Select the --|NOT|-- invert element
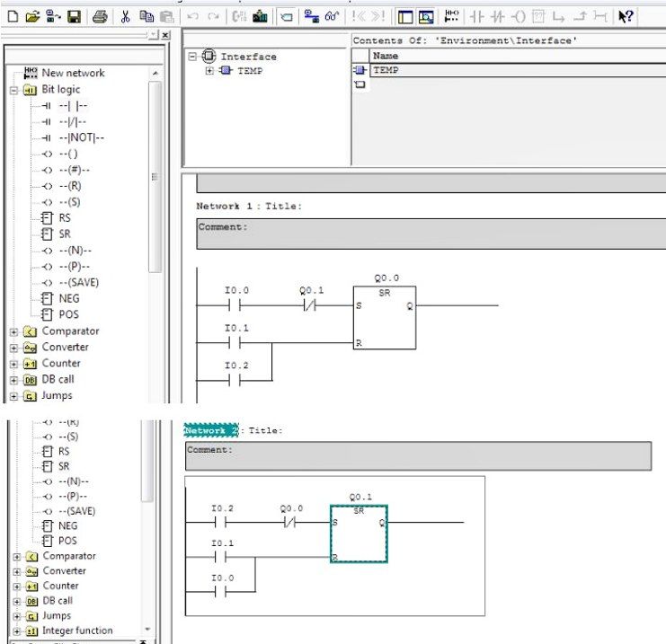This screenshot has height=644, width=666. (x=81, y=137)
